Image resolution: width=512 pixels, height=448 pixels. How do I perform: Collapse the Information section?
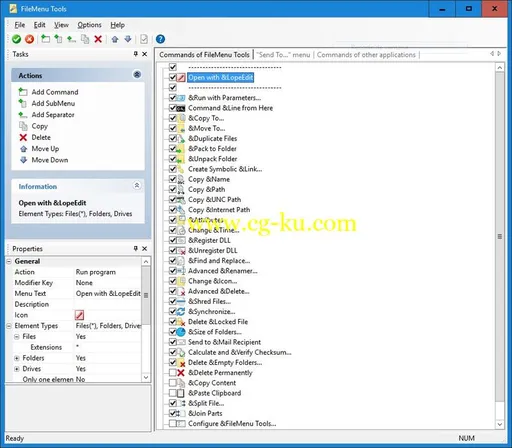click(137, 186)
